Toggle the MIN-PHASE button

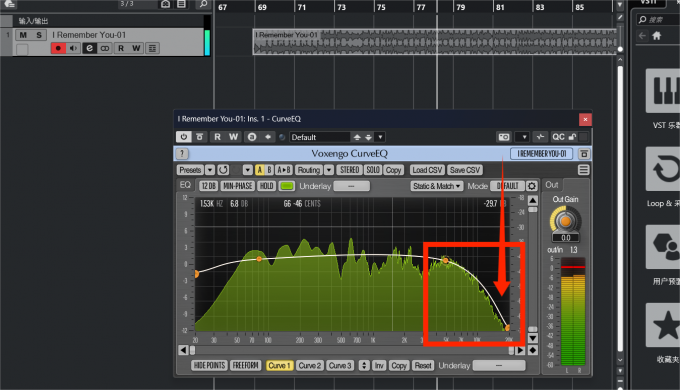click(x=238, y=186)
